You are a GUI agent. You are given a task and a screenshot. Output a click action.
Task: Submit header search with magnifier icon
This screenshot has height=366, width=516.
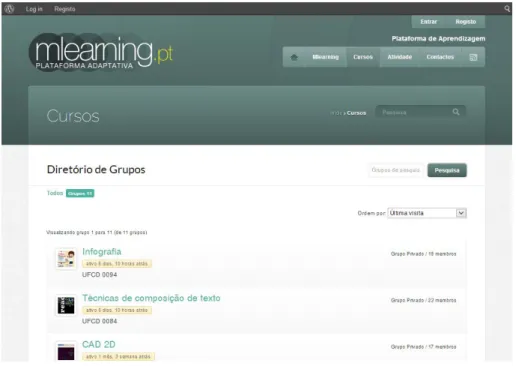(456, 112)
